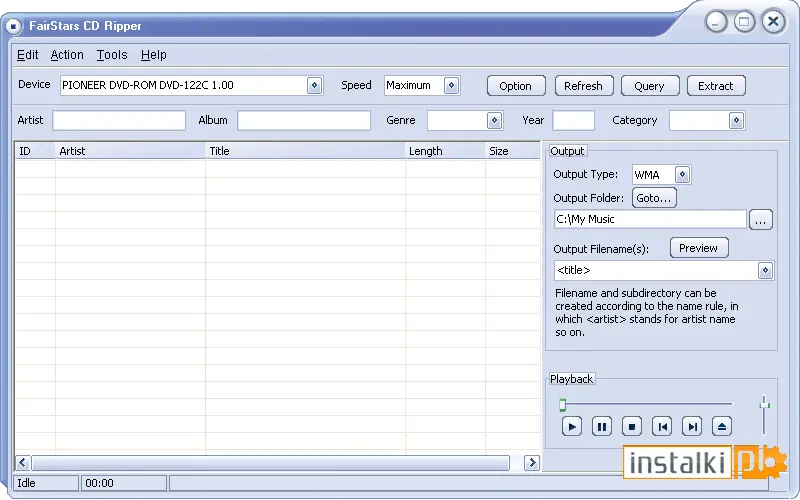Image resolution: width=800 pixels, height=500 pixels.
Task: Skip to previous track
Action: pos(662,427)
